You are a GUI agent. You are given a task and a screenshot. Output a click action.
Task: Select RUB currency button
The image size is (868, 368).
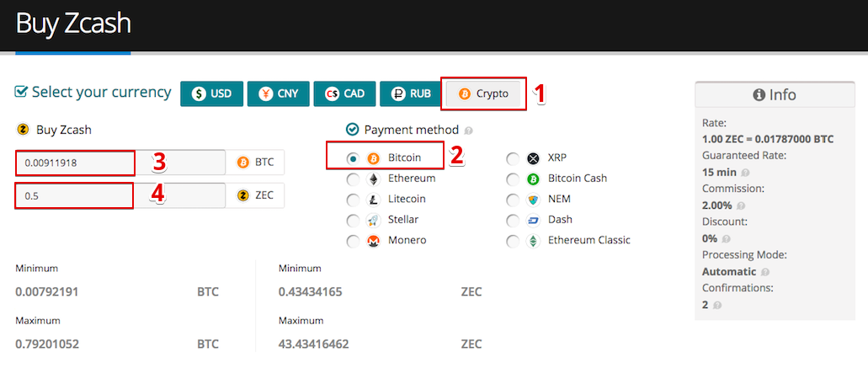411,94
